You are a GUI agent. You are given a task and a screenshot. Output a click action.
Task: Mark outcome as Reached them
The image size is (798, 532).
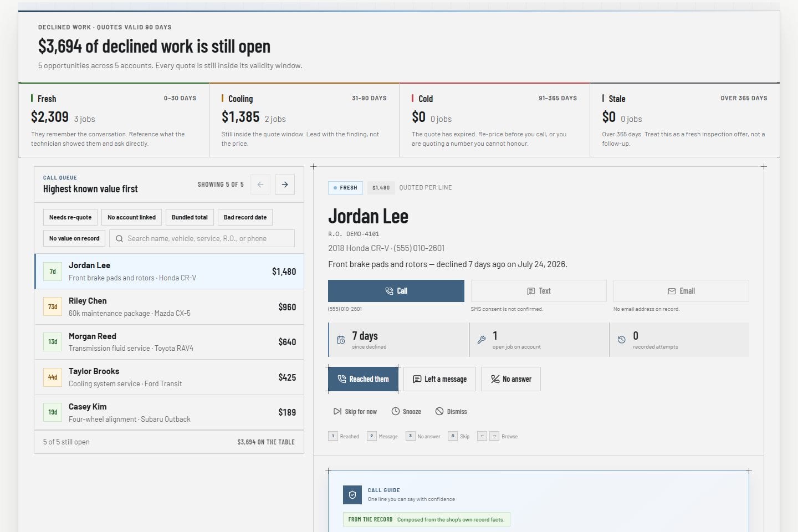pos(364,379)
